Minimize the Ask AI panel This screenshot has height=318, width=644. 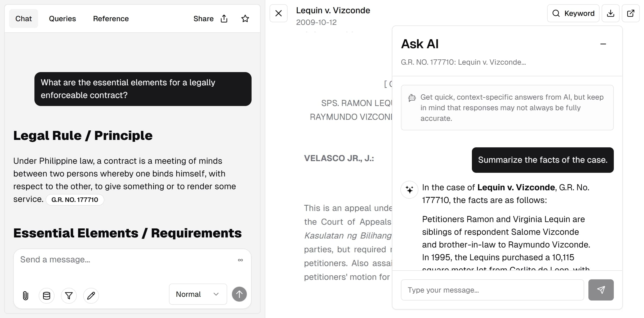pyautogui.click(x=603, y=44)
